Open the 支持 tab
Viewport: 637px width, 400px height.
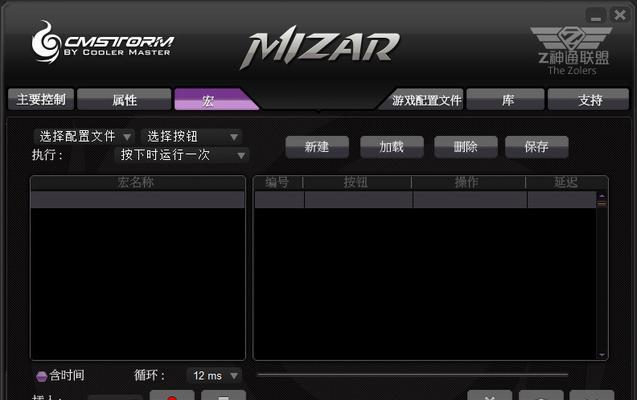pos(588,99)
